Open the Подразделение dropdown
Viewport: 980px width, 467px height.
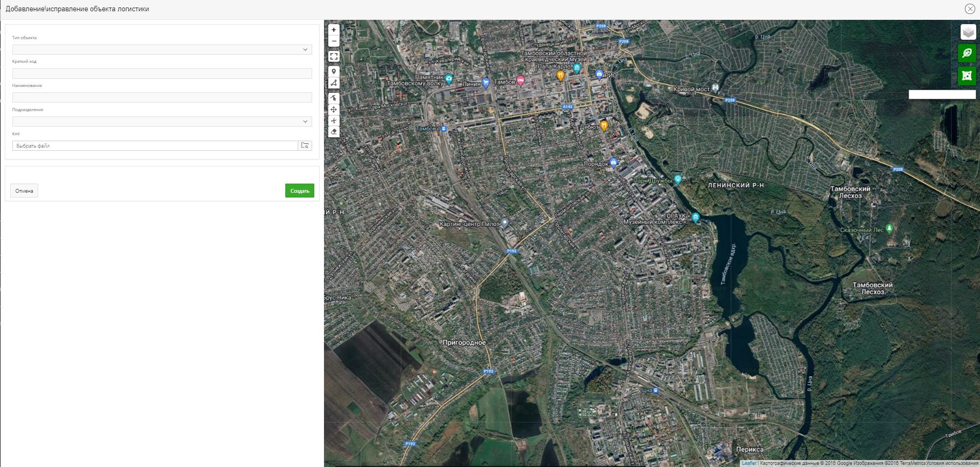pyautogui.click(x=162, y=122)
